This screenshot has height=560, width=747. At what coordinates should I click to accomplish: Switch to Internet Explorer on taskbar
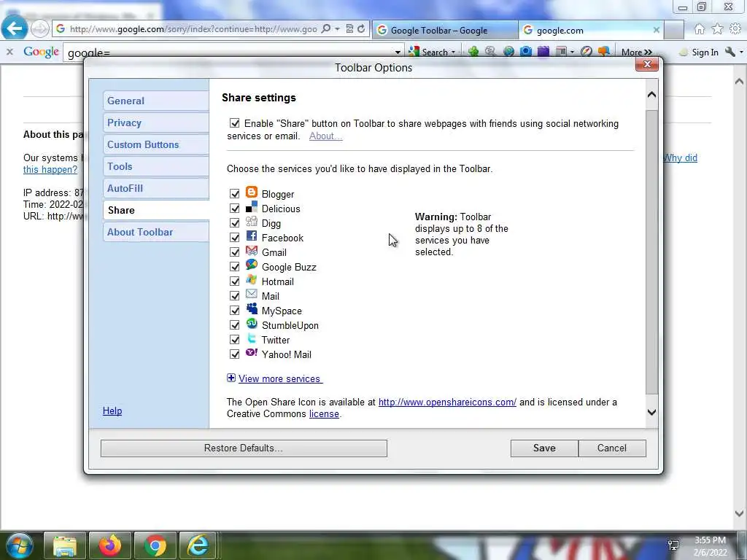(198, 545)
